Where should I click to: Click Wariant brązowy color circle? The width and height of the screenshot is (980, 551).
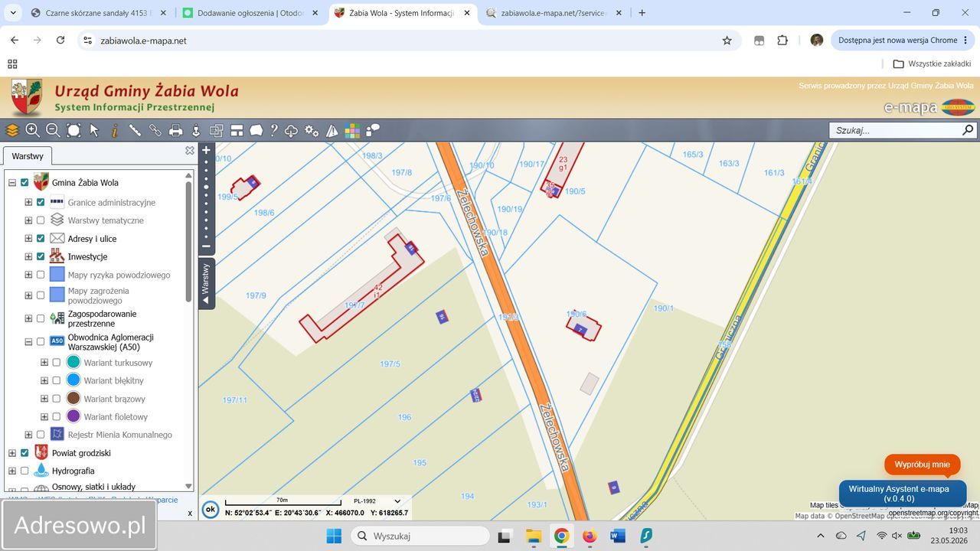[x=73, y=399]
